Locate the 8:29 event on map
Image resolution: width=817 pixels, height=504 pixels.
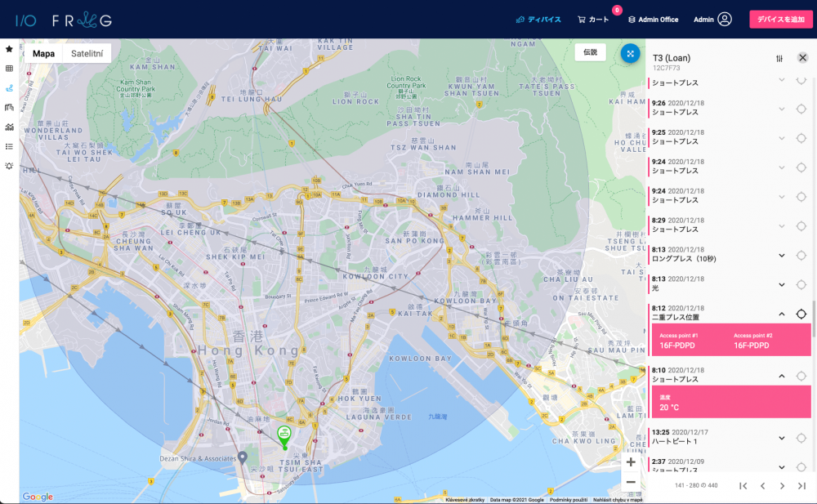[801, 225]
